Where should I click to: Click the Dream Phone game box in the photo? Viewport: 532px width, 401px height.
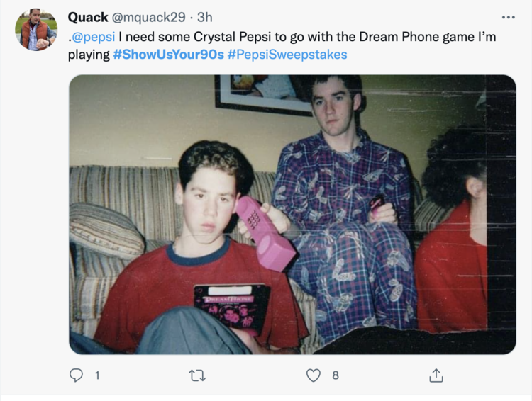(232, 307)
